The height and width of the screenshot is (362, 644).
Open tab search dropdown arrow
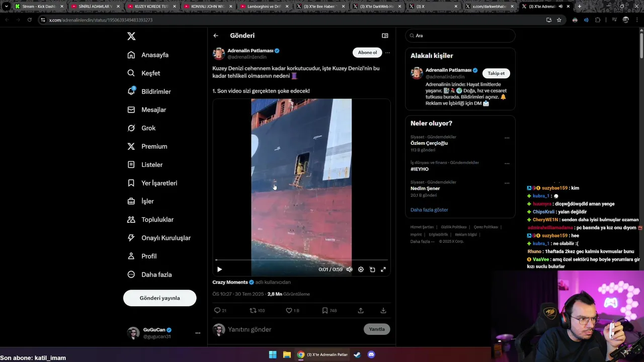pos(6,6)
